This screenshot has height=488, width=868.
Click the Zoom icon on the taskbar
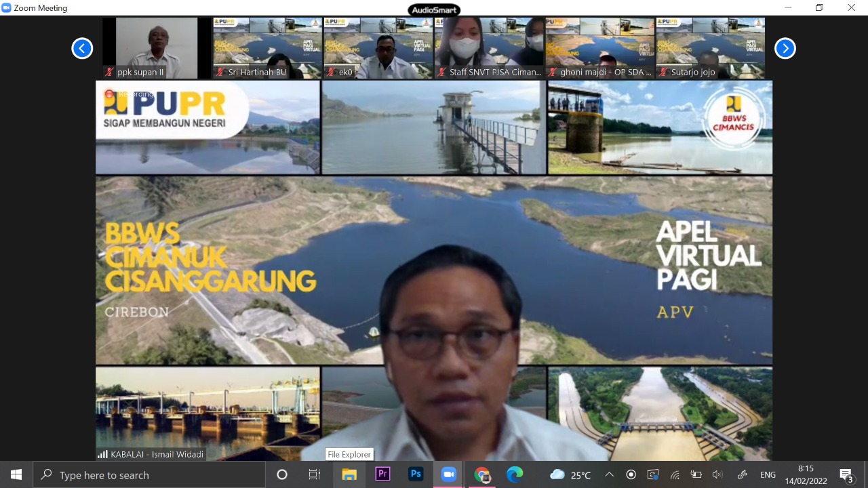click(449, 474)
